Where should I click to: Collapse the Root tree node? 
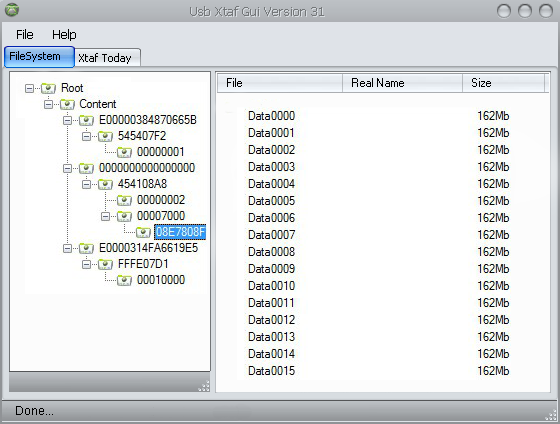(29, 88)
